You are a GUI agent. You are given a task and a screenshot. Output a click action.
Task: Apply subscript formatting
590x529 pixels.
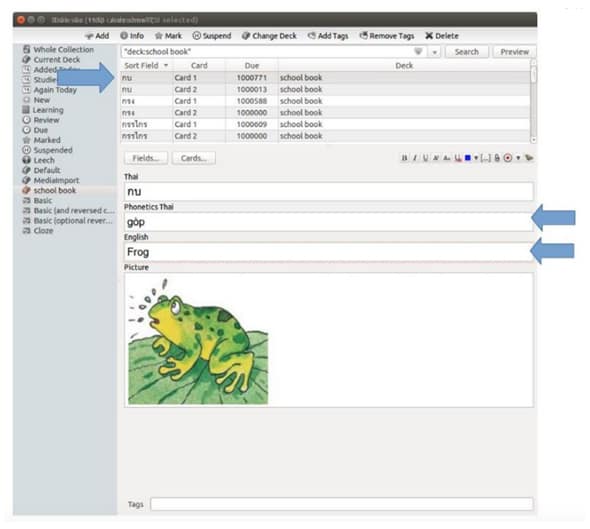447,158
